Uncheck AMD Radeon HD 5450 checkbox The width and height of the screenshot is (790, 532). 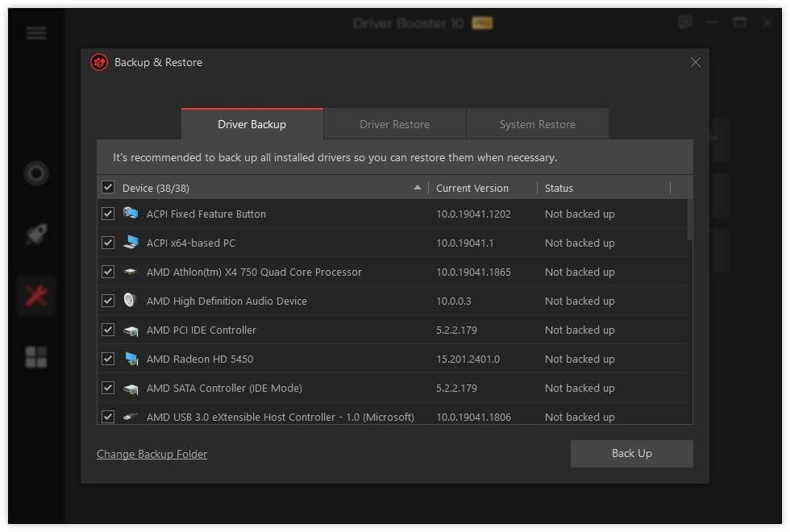[x=108, y=359]
